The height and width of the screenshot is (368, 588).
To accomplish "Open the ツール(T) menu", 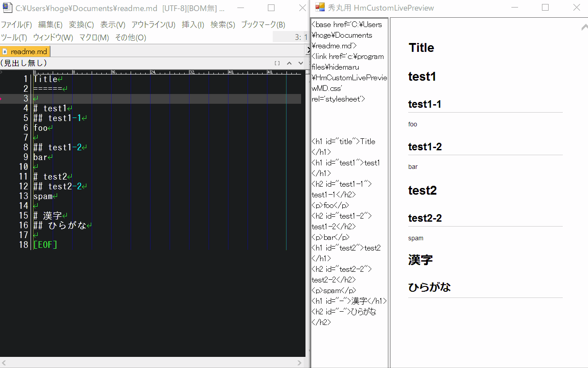I will coord(14,38).
